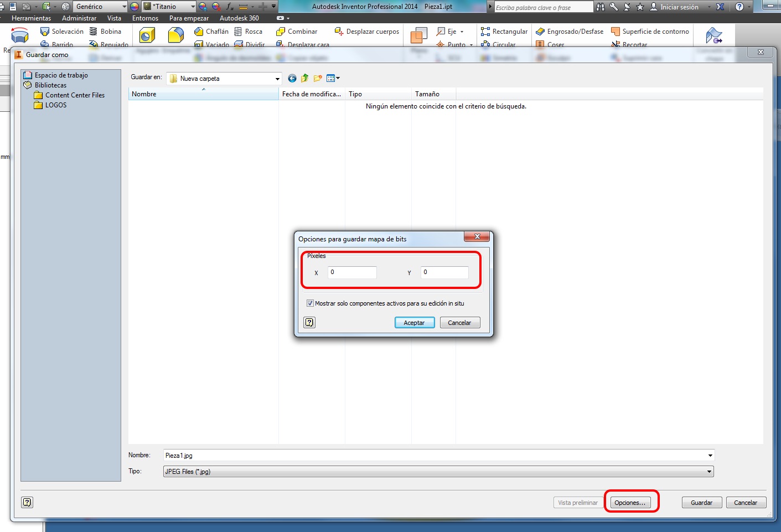The width and height of the screenshot is (781, 532).
Task: Select the Combinar tool
Action: (297, 32)
